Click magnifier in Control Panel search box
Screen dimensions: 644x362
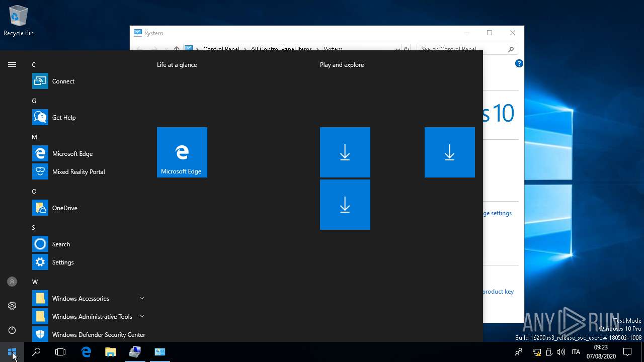pos(511,49)
